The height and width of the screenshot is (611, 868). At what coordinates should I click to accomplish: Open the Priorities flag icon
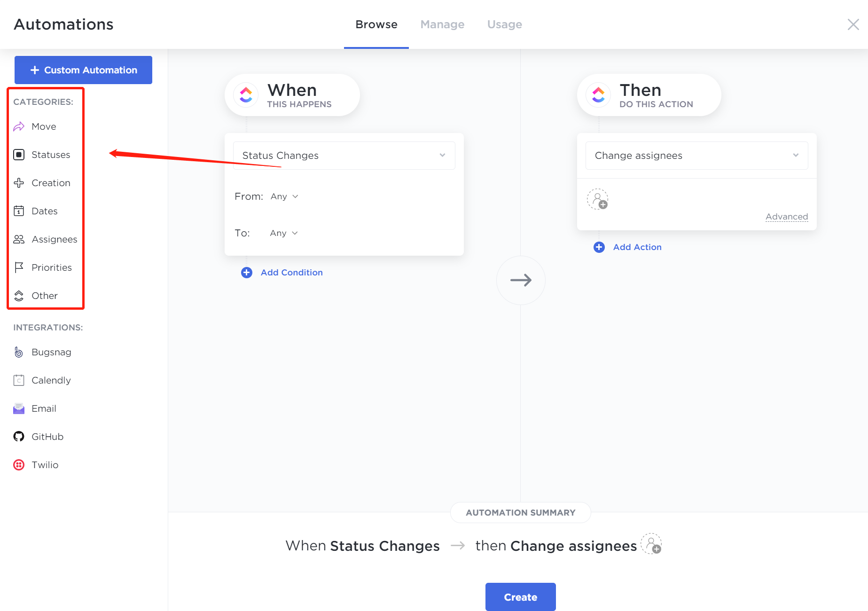(x=19, y=267)
